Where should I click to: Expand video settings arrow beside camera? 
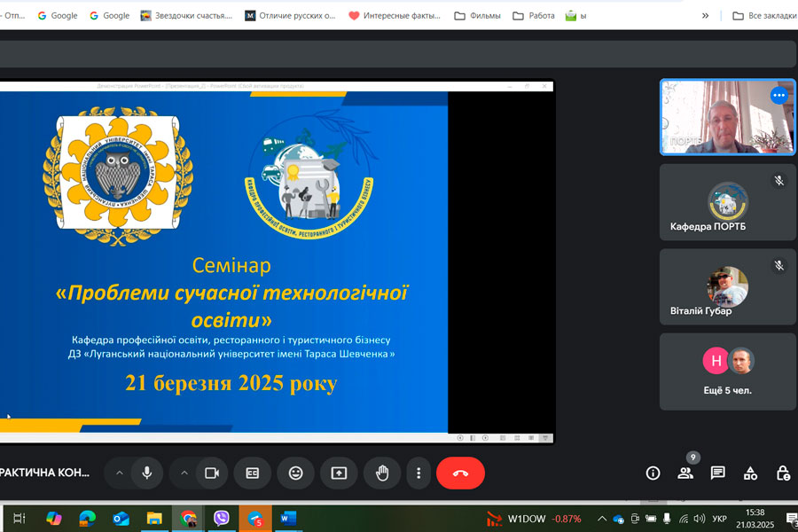(184, 473)
